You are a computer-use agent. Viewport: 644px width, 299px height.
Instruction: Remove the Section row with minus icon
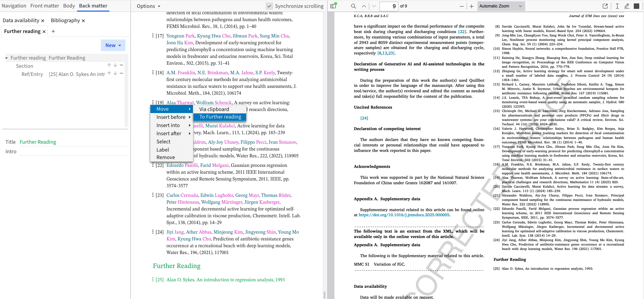(121, 65)
